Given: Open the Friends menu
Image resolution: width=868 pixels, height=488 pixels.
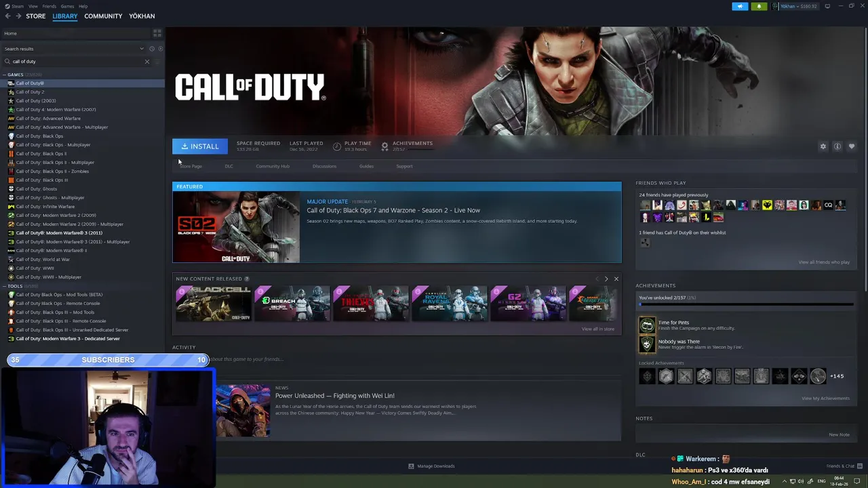Looking at the screenshot, I should (x=50, y=6).
